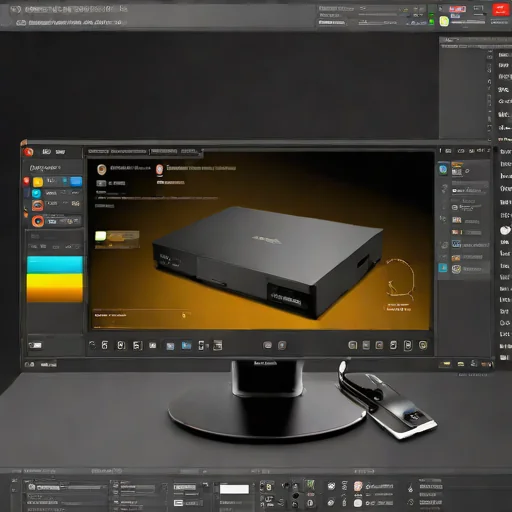
Task: Click the yellow circle icon at the bottom toolbar's right end
Action: point(423,345)
